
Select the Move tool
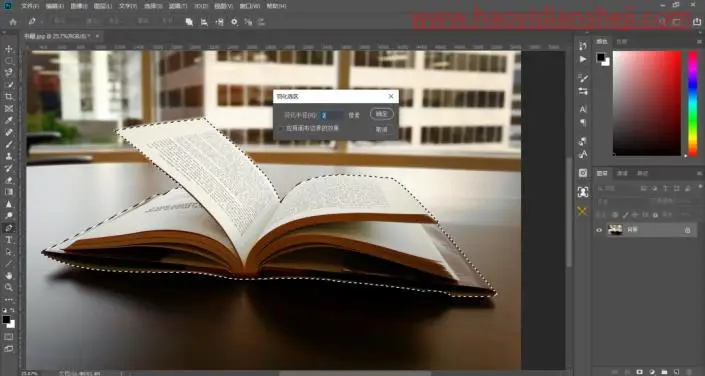[9, 49]
